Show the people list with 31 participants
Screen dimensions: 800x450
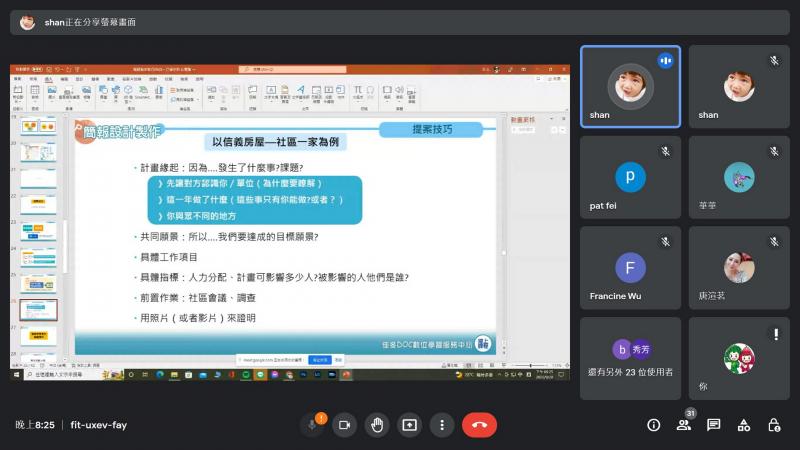(x=684, y=425)
